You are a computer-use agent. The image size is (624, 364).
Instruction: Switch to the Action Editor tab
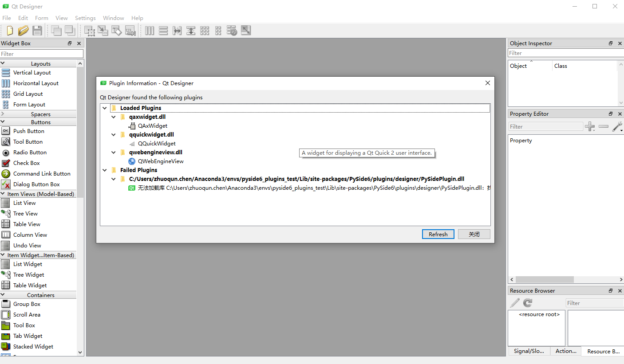(x=565, y=351)
